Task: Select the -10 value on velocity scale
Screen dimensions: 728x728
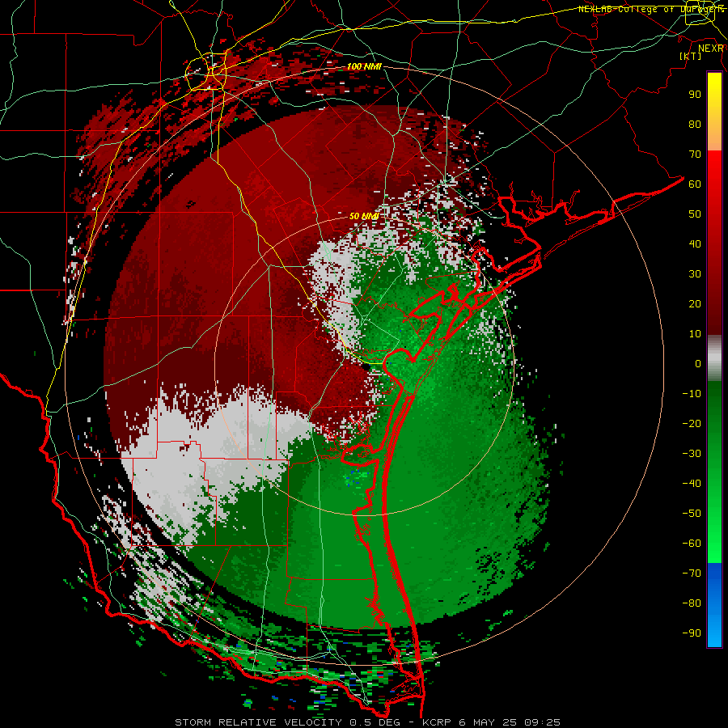Action: coord(692,394)
